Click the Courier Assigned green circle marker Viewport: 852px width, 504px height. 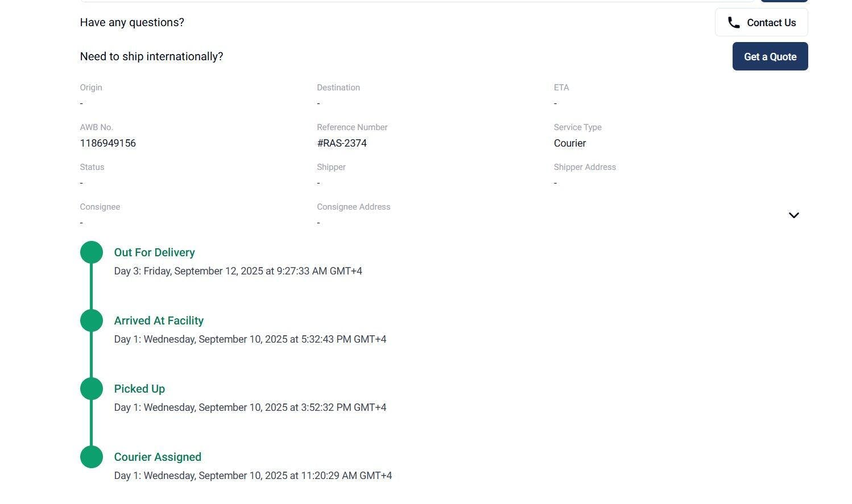92,457
